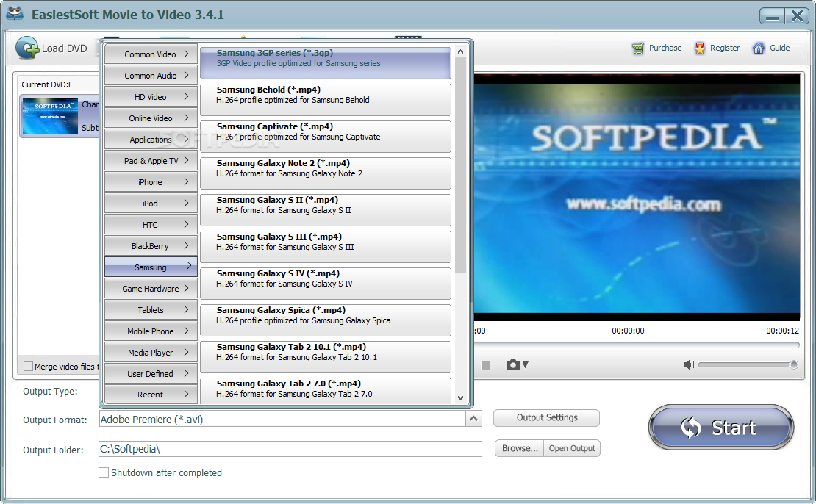Select Samsung Galaxy S IV profile
816x504 pixels.
pyautogui.click(x=326, y=284)
